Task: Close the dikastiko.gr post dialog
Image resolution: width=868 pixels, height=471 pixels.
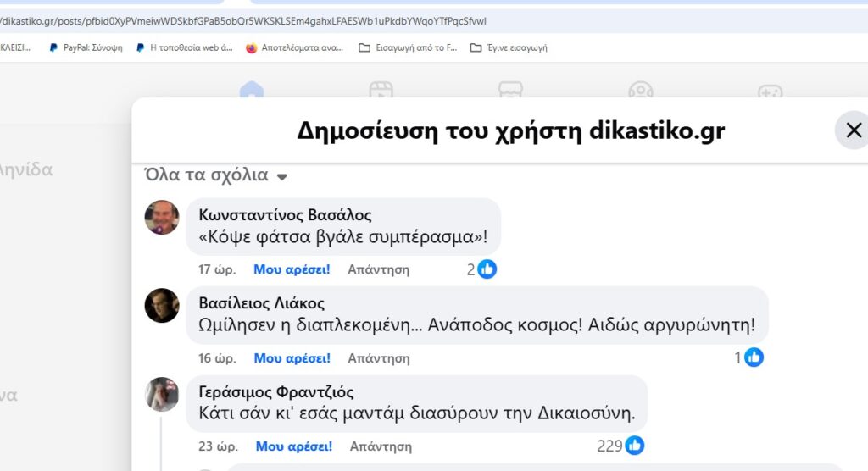Action: point(853,130)
